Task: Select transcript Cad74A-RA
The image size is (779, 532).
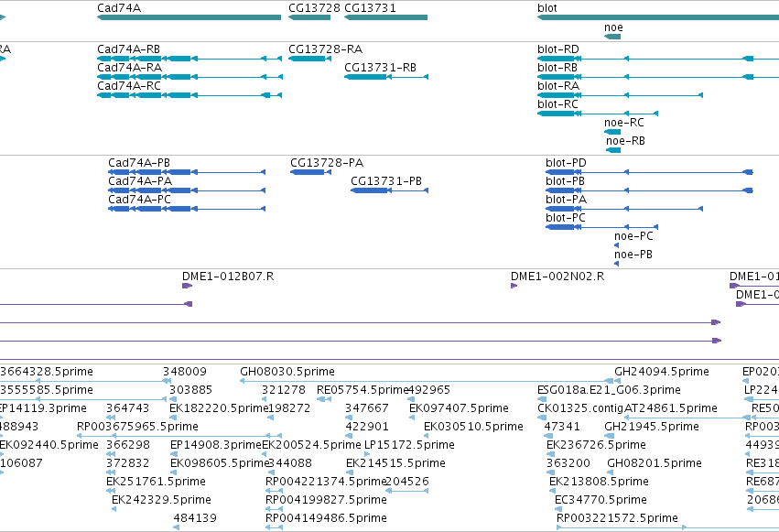Action: coord(130,68)
